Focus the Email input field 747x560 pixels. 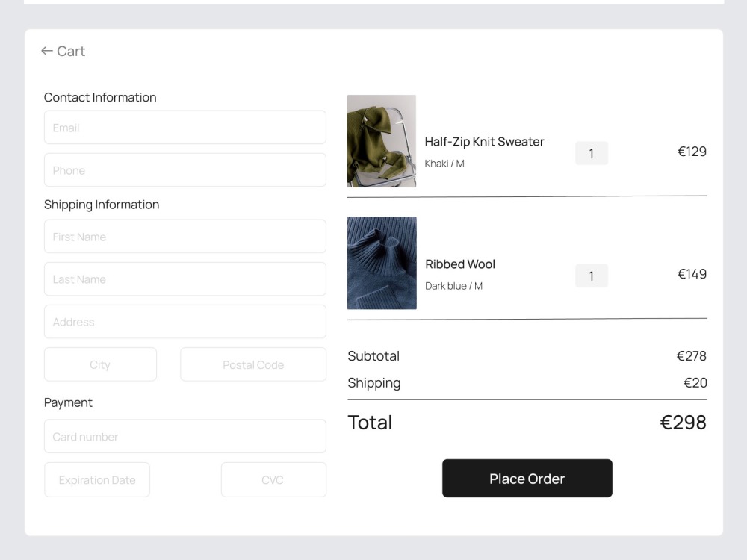[185, 127]
